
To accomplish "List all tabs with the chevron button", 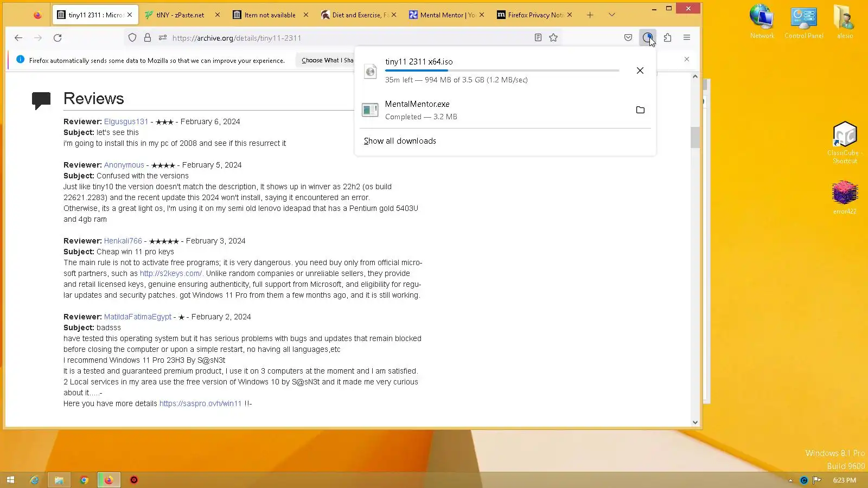I will [612, 15].
